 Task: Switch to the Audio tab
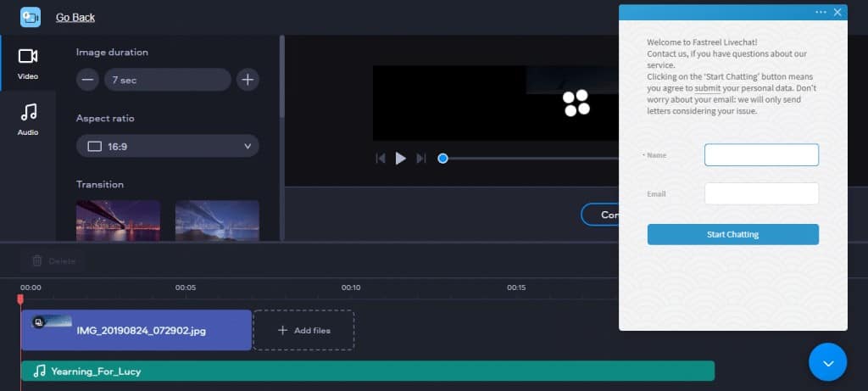(28, 119)
